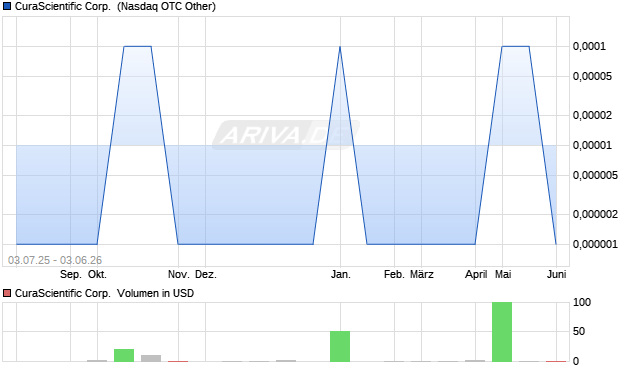Click the 'April' month label
Screen dimensions: 620x371
click(476, 274)
